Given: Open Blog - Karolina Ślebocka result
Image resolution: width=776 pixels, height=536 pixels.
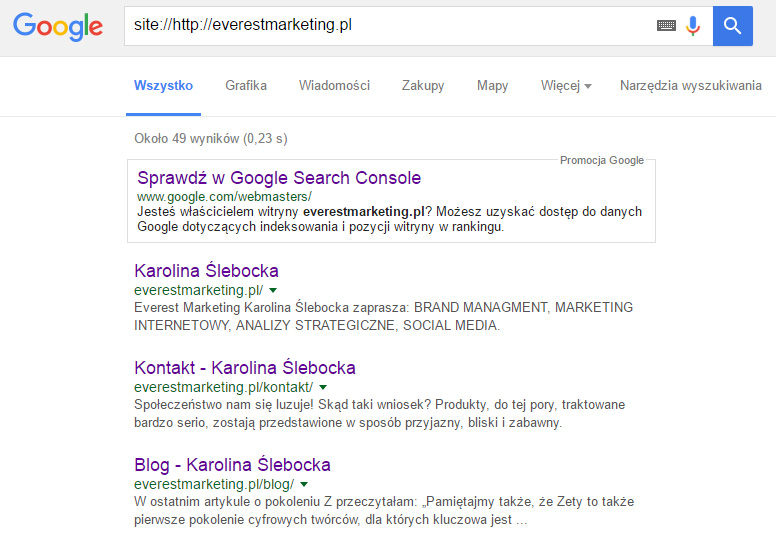Looking at the screenshot, I should (x=232, y=465).
